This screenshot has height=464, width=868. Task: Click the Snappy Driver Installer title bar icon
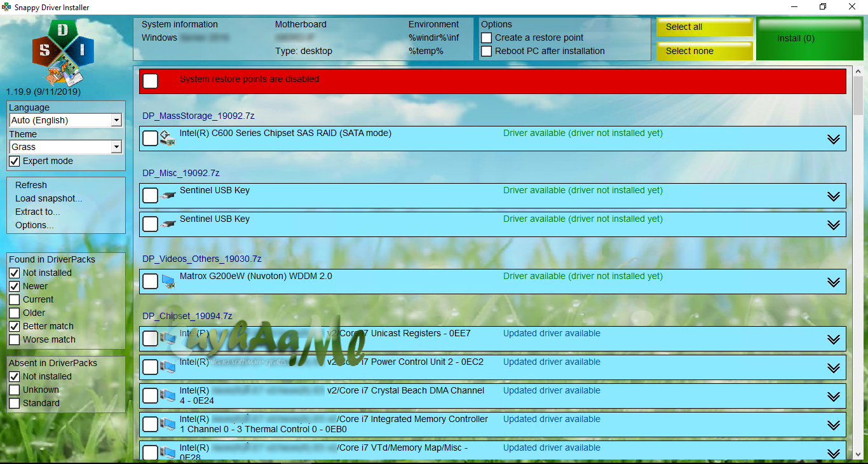coord(7,7)
